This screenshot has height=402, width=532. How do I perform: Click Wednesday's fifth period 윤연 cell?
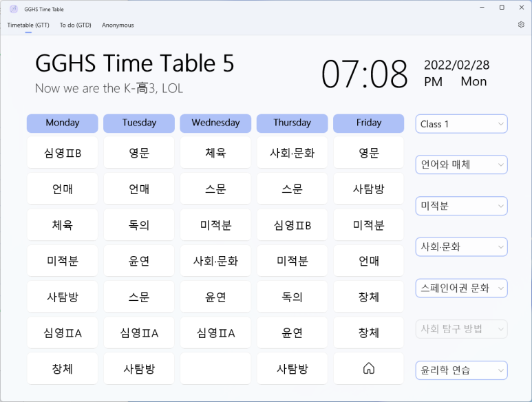(x=215, y=297)
